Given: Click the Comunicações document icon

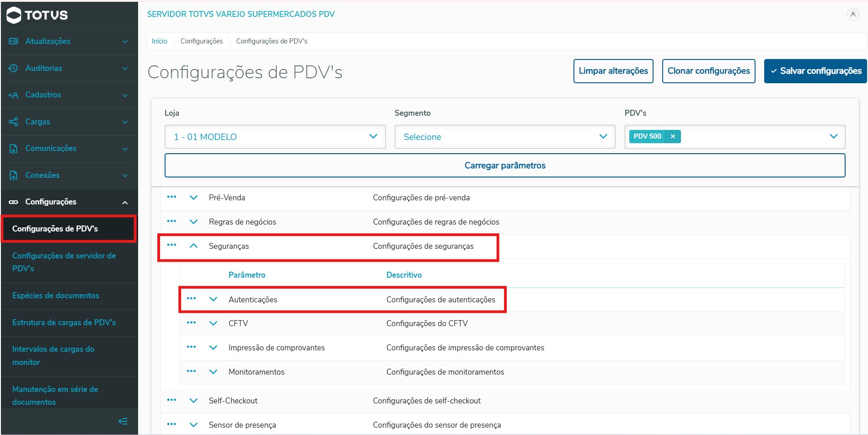Looking at the screenshot, I should 13,149.
